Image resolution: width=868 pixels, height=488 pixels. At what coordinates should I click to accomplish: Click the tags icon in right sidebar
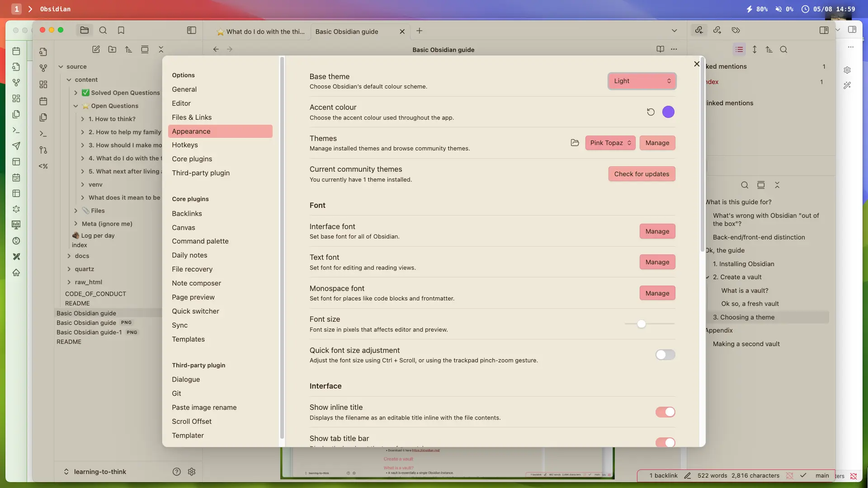point(736,30)
